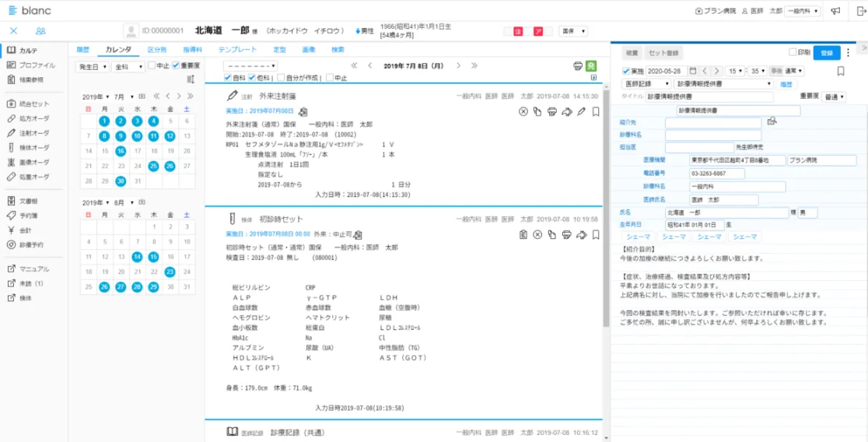This screenshot has width=868, height=442.
Task: Open the 全科 department dropdown
Action: (128, 66)
